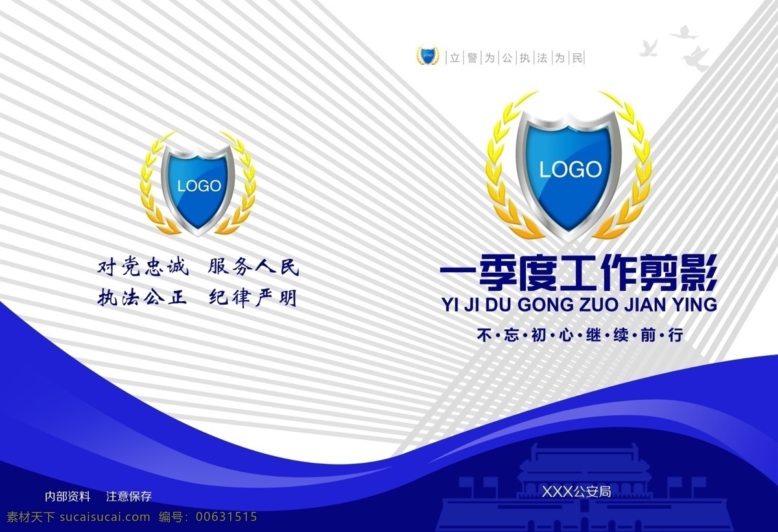Click the phrase 对党忠诚
This screenshot has width=778, height=532.
point(143,266)
